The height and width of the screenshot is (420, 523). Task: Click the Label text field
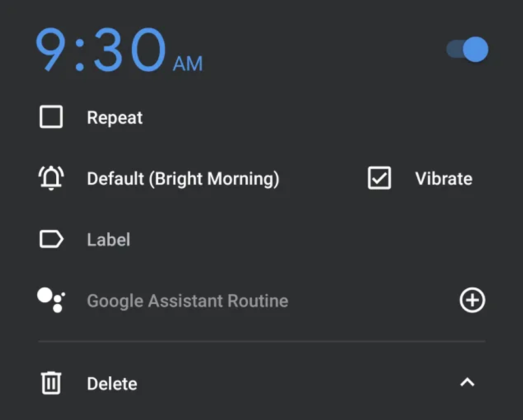point(109,240)
